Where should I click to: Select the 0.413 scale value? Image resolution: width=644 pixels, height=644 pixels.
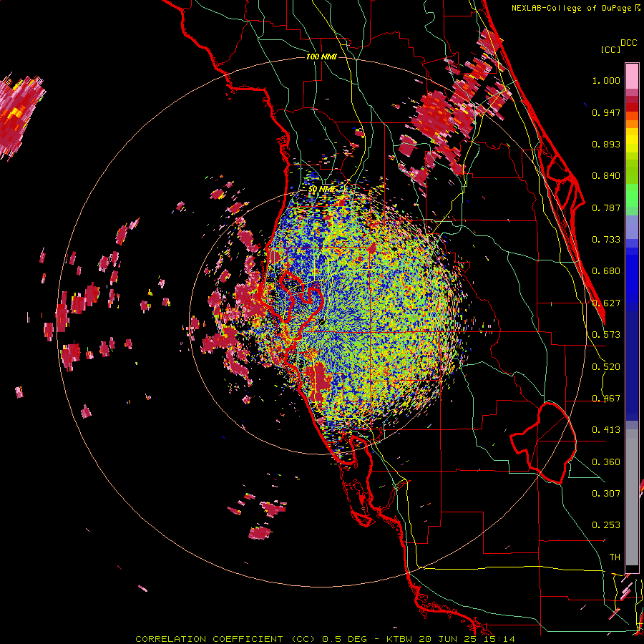[606, 430]
